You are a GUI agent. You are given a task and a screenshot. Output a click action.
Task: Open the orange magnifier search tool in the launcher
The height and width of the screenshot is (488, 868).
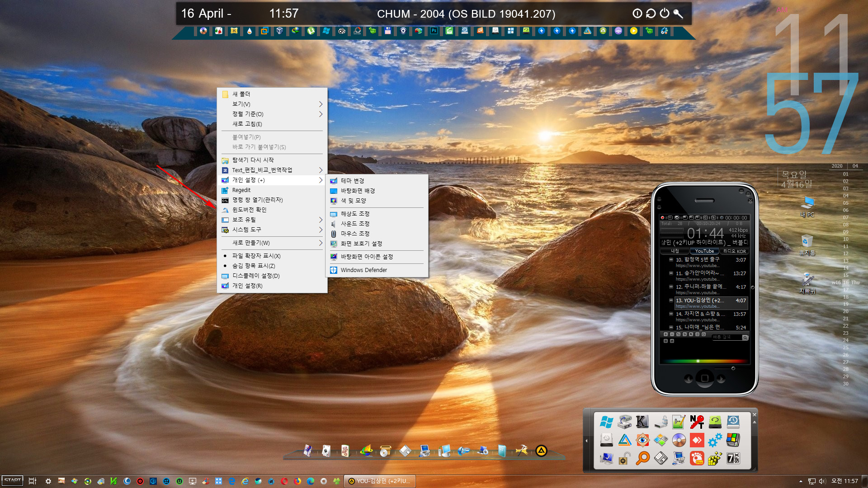pos(642,458)
